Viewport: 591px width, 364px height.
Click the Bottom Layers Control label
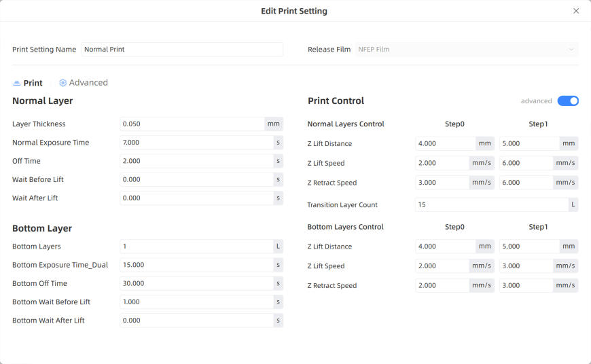pyautogui.click(x=345, y=227)
